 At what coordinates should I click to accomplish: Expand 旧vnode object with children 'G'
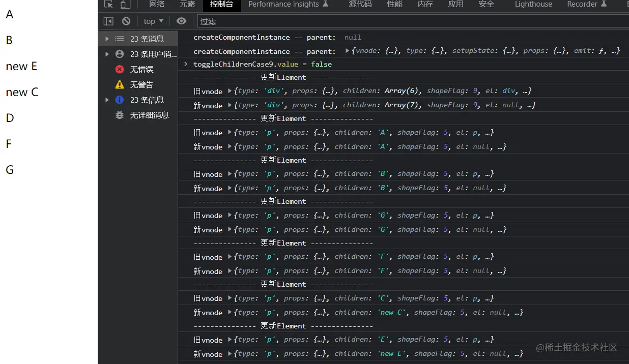pyautogui.click(x=230, y=215)
